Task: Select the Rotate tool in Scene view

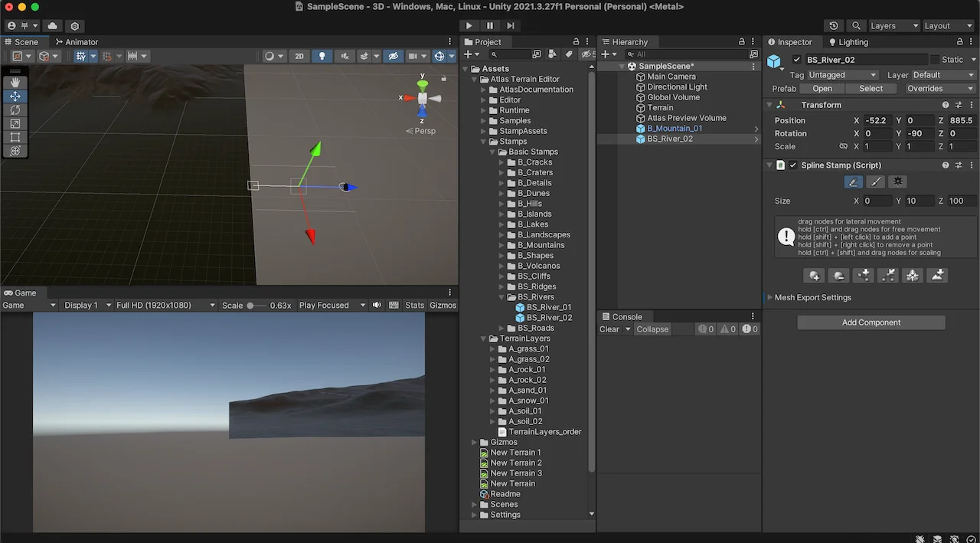Action: tap(15, 110)
